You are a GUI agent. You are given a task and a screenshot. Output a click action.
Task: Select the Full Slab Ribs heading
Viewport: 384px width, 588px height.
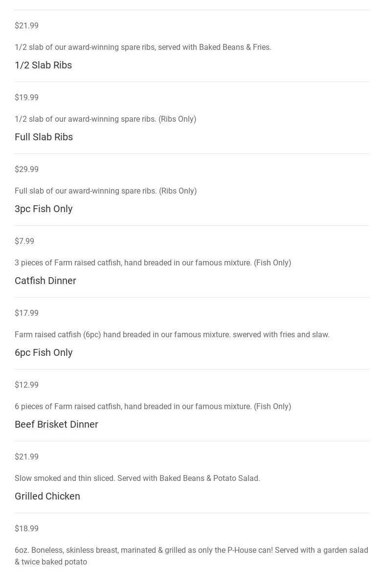point(44,137)
